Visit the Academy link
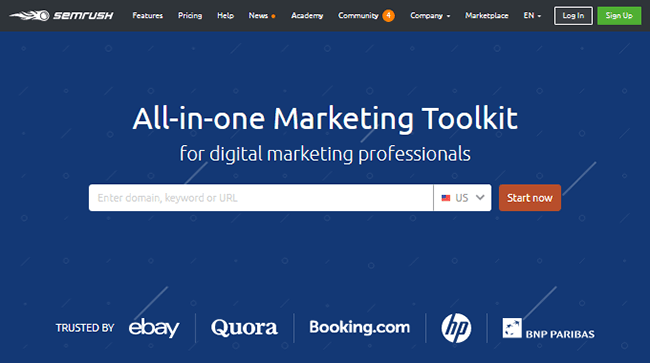Viewport: 650px width, 363px height. point(307,16)
